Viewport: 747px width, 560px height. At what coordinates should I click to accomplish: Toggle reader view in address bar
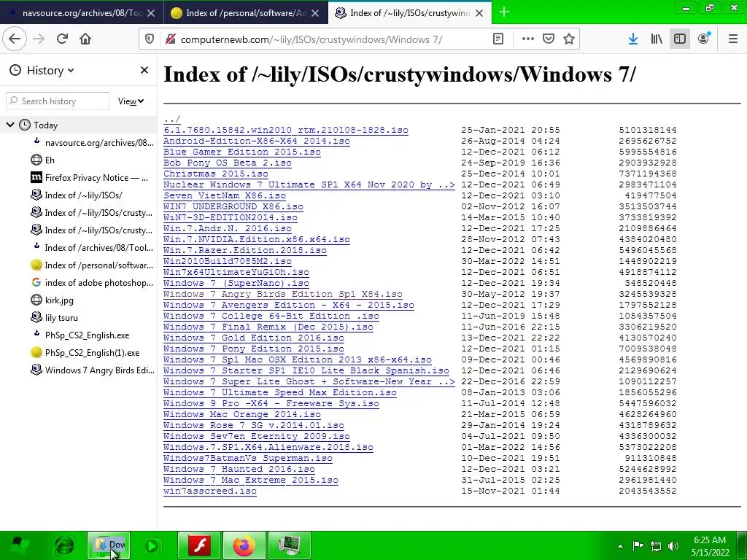(x=498, y=39)
